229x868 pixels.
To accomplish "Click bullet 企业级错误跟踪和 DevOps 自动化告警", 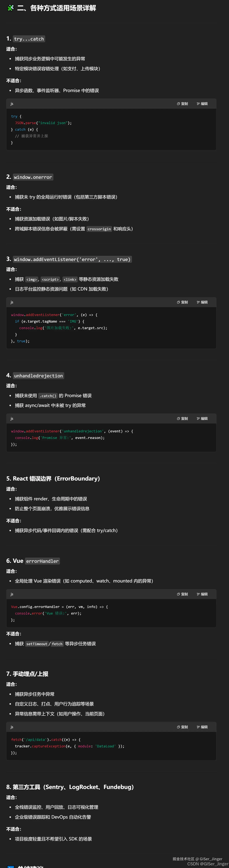I will pos(53,817).
